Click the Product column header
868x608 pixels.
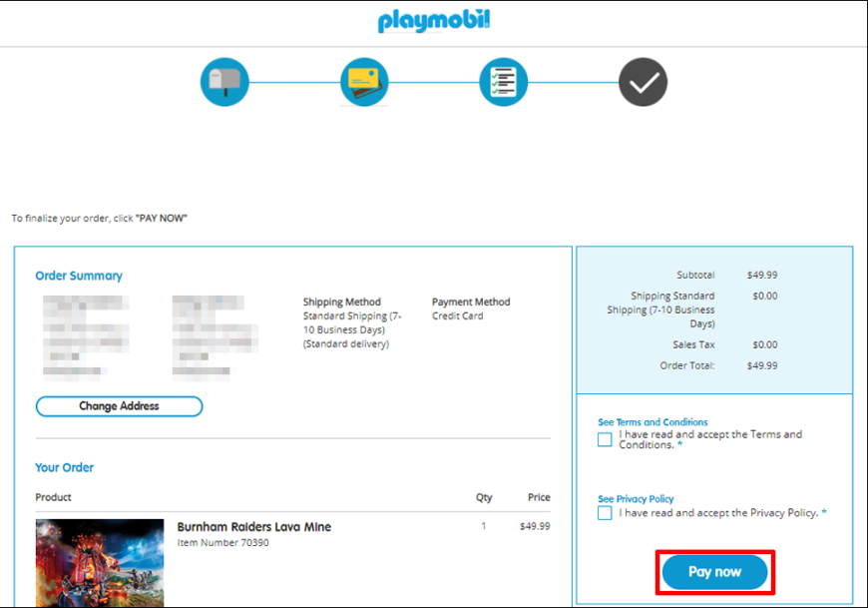click(53, 497)
